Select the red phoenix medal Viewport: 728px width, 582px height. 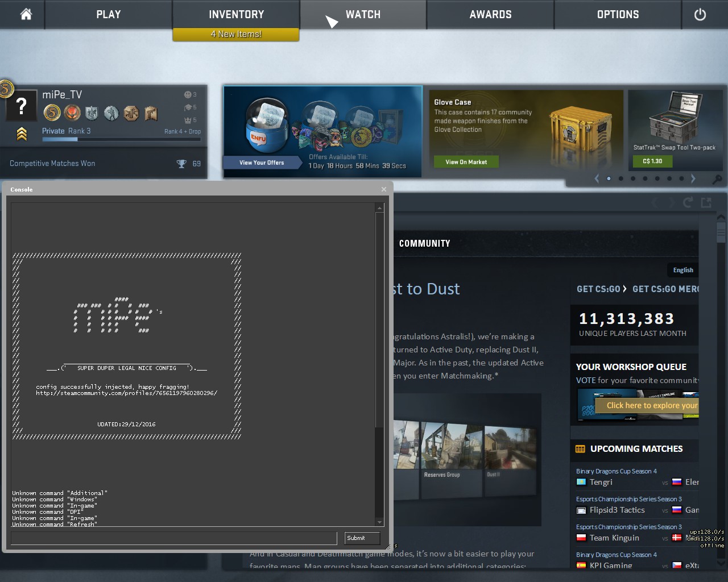pos(72,113)
